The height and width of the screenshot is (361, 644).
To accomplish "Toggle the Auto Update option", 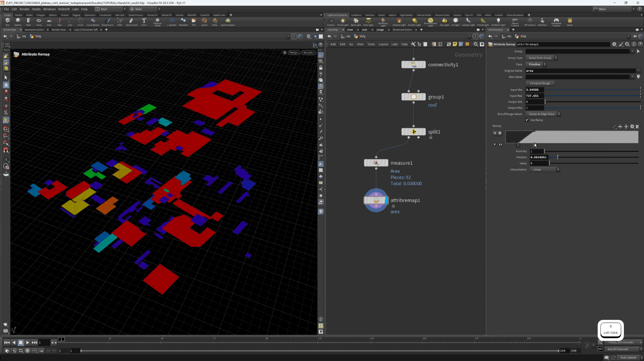I will tap(628, 357).
